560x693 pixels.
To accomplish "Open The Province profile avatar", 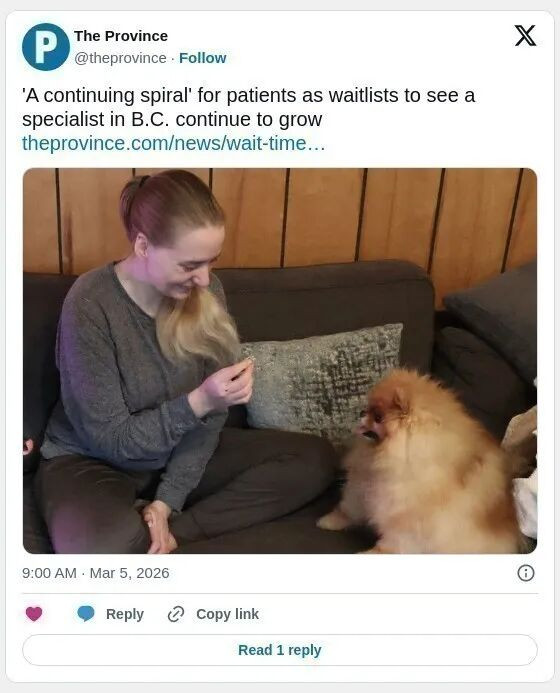I will coord(46,47).
